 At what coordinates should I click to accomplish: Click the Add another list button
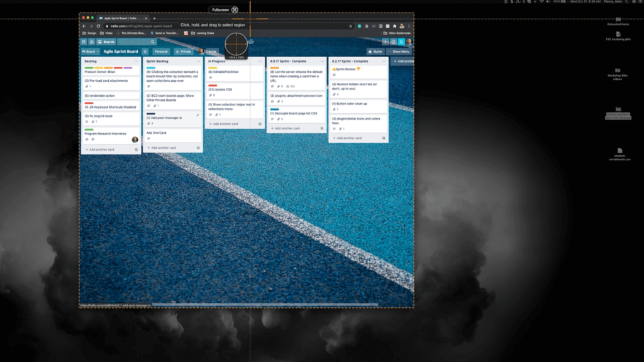[403, 61]
